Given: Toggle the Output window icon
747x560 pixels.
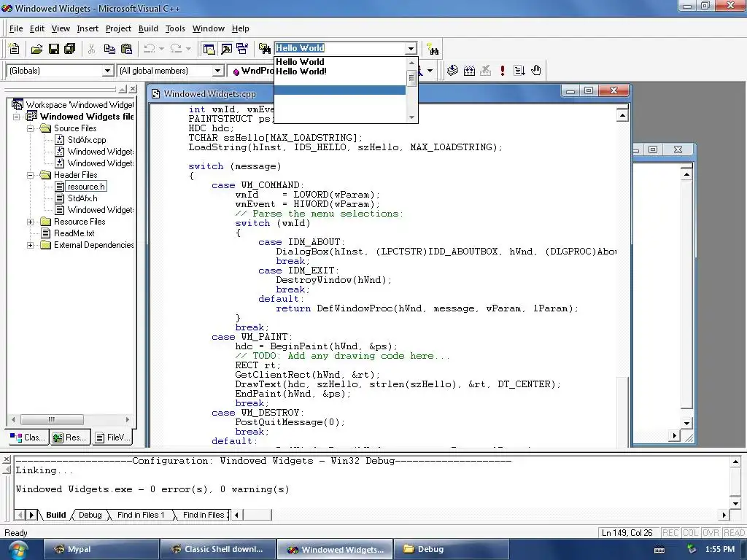Looking at the screenshot, I should pos(226,49).
